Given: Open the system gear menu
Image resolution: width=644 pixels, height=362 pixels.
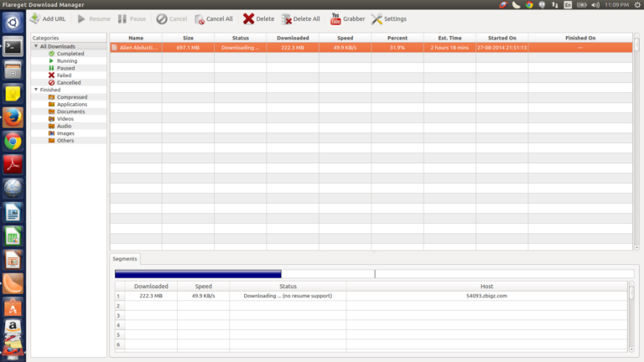Looking at the screenshot, I should pos(637,5).
